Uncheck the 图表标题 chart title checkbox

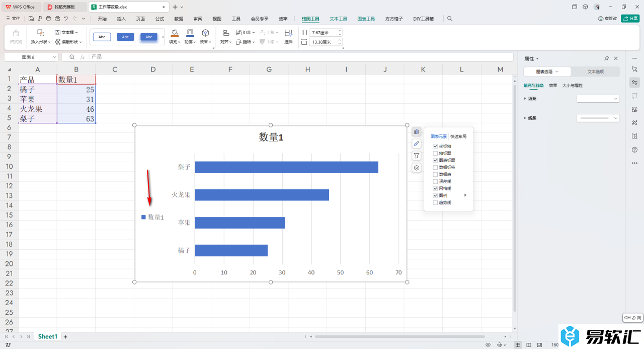click(435, 160)
